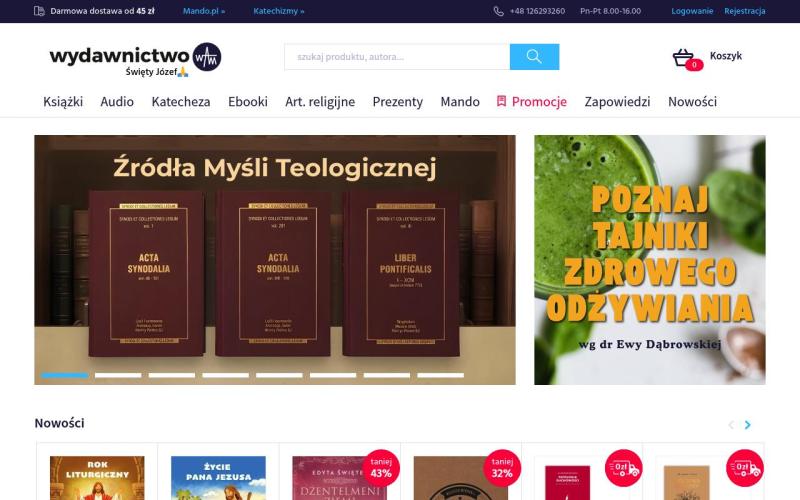Open the shopping basket icon
The width and height of the screenshot is (800, 500).
tap(687, 59)
